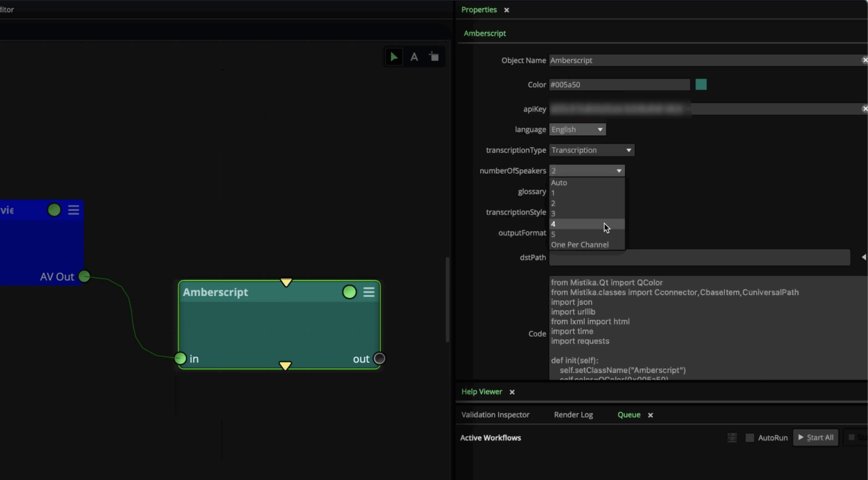868x480 pixels.
Task: Open the language dropdown
Action: pos(577,129)
